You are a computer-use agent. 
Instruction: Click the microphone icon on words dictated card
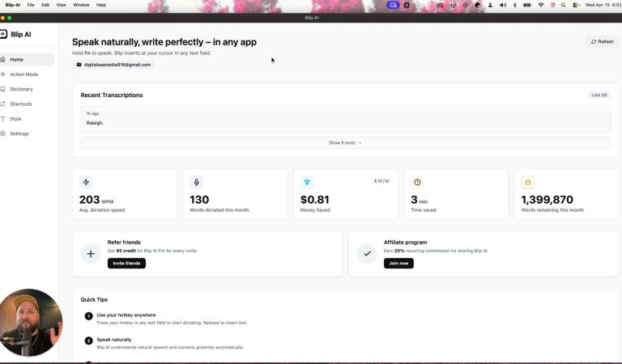(197, 182)
